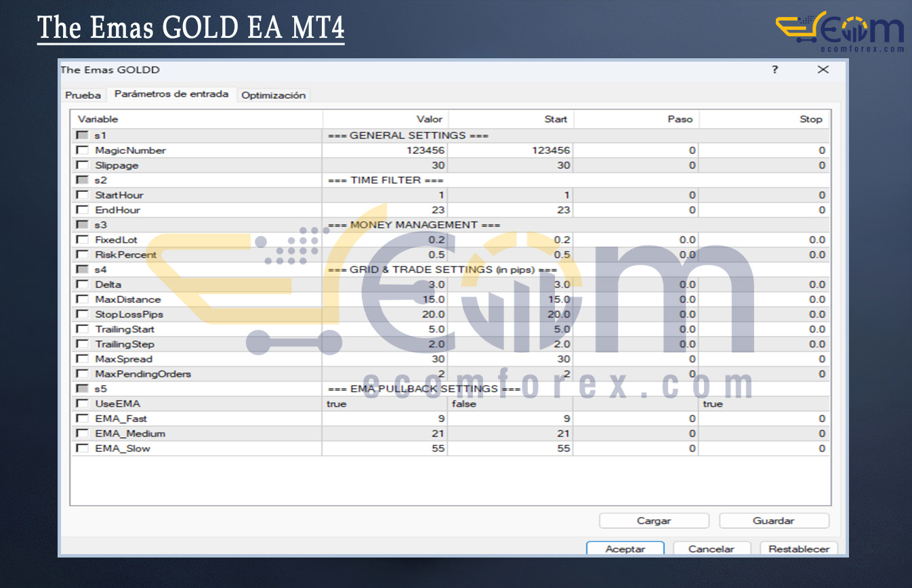The image size is (912, 588).
Task: Select the Parámetros de entrada tab
Action: (171, 94)
